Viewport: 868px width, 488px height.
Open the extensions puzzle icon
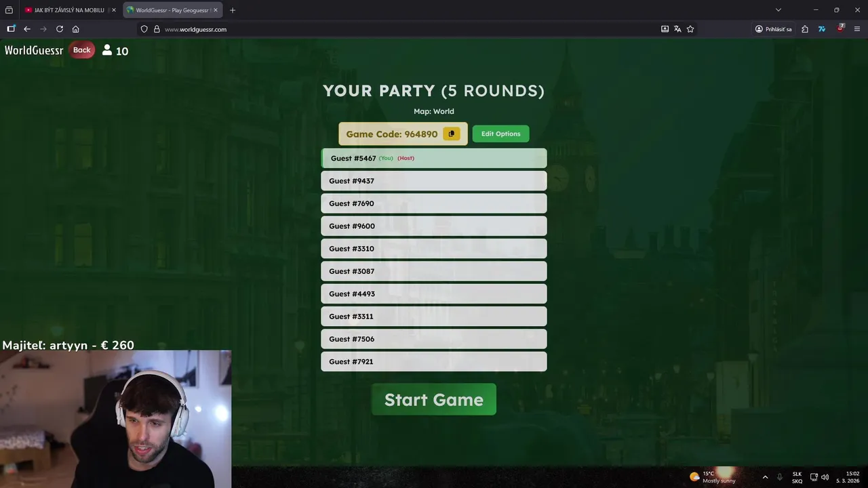805,29
